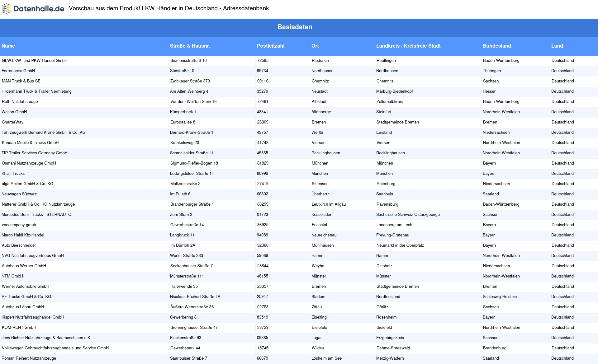Select GLW LKW- und PKW-Handel GmbH
Viewport: 598px width, 364px height.
click(x=35, y=61)
